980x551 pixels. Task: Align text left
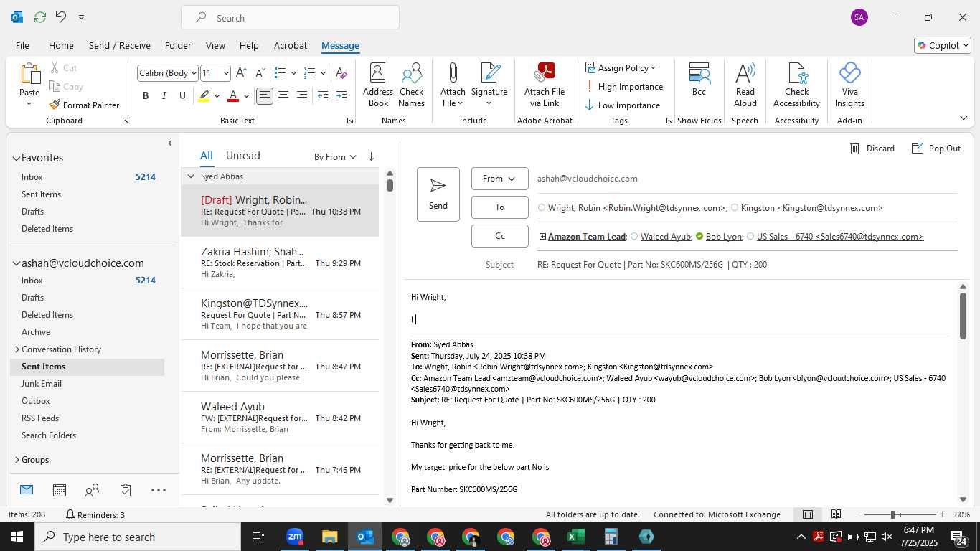click(265, 96)
